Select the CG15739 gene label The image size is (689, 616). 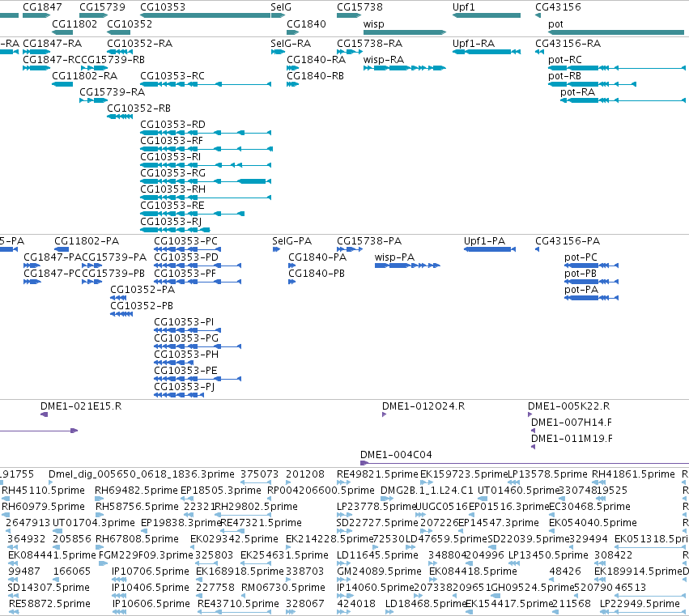(x=102, y=7)
